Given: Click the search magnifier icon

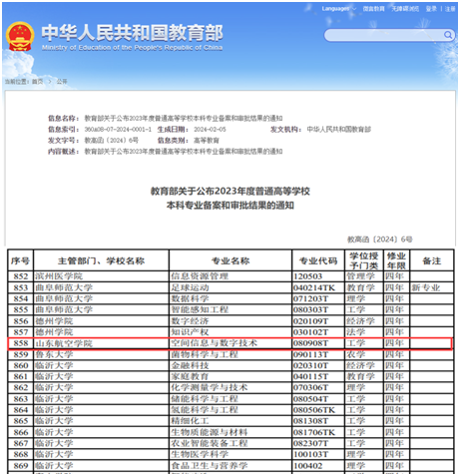Looking at the screenshot, I should point(448,35).
